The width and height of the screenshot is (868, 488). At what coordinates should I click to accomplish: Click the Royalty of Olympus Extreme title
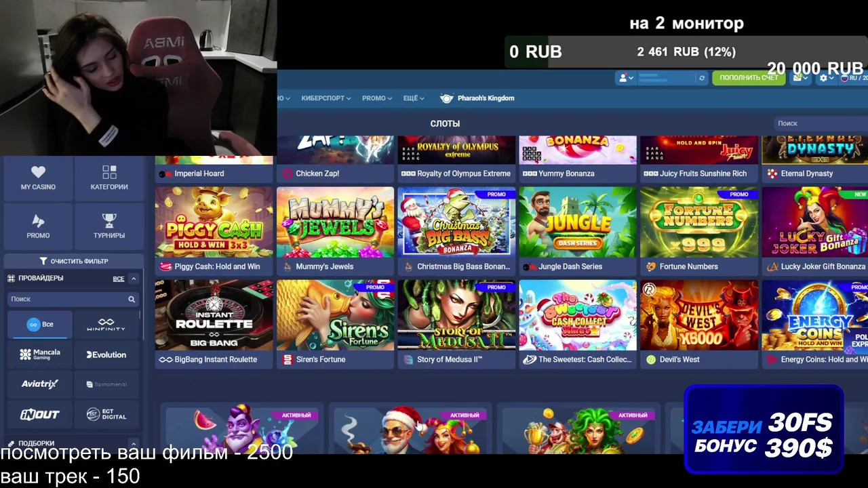464,174
